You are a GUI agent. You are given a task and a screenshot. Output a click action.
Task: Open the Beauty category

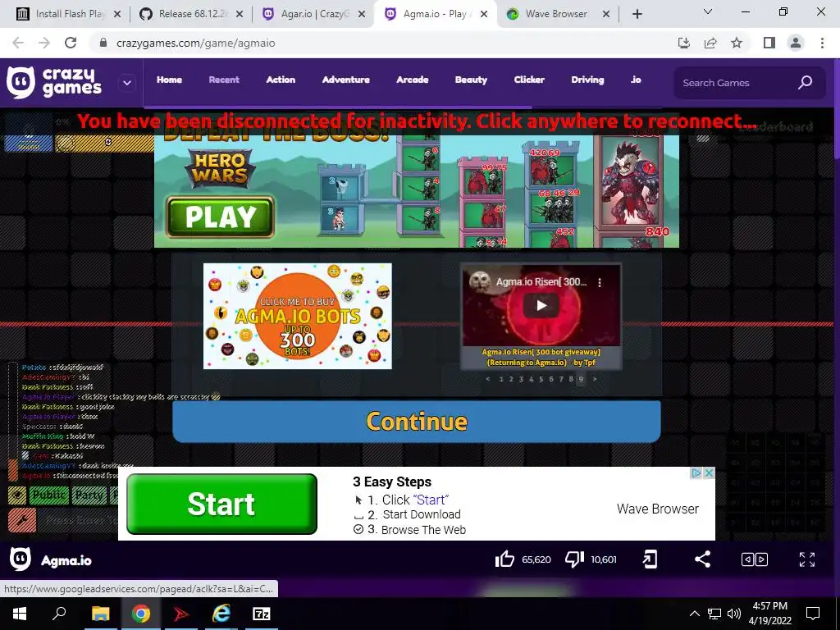(x=471, y=80)
